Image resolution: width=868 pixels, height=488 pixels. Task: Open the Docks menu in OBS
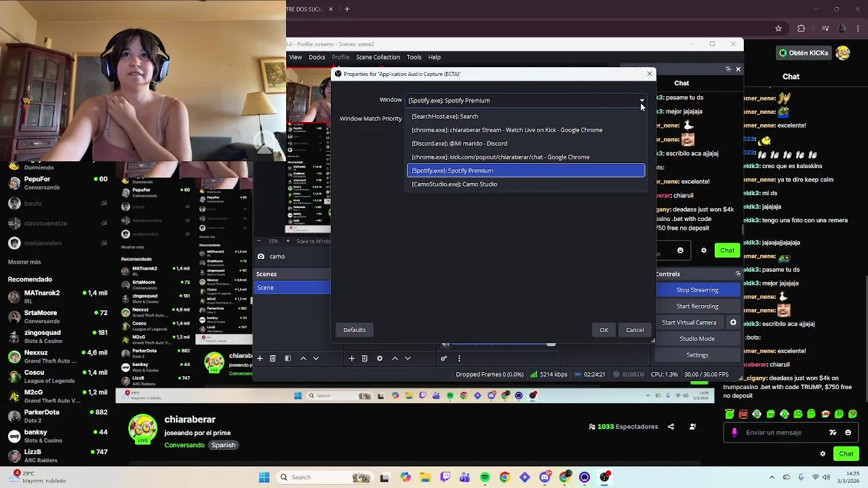(x=317, y=57)
